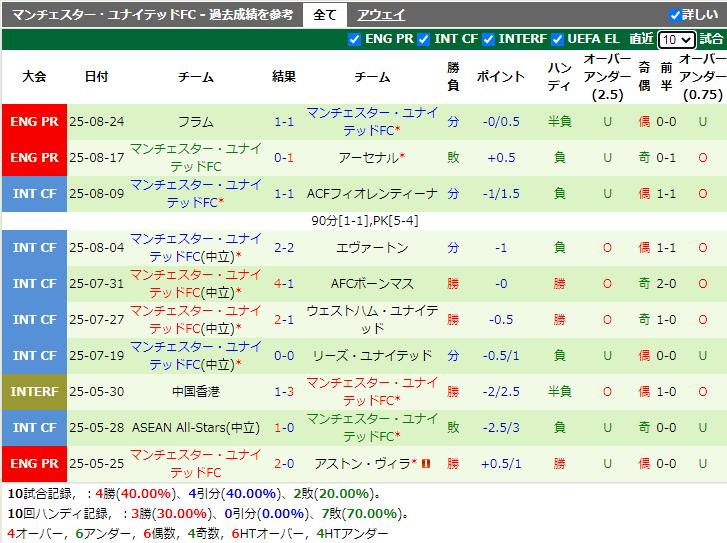The image size is (727, 543).
Task: Click the handicap value +0.5 in アーセナル row
Action: click(x=501, y=158)
